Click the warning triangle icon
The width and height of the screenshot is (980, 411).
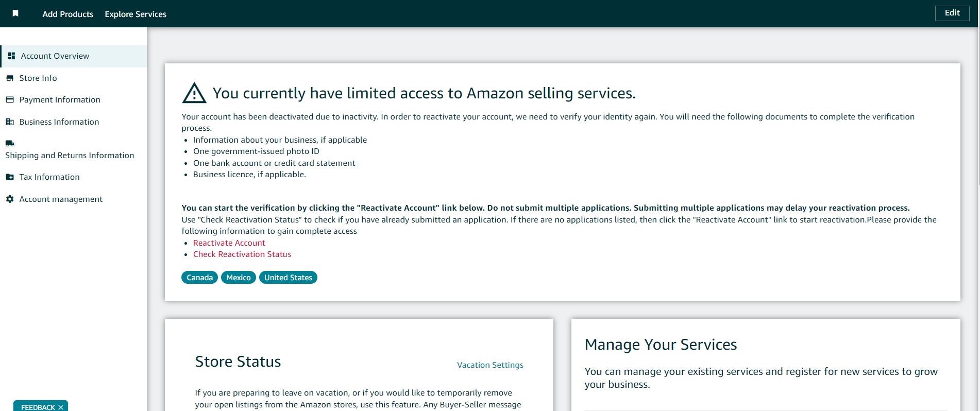coord(194,93)
